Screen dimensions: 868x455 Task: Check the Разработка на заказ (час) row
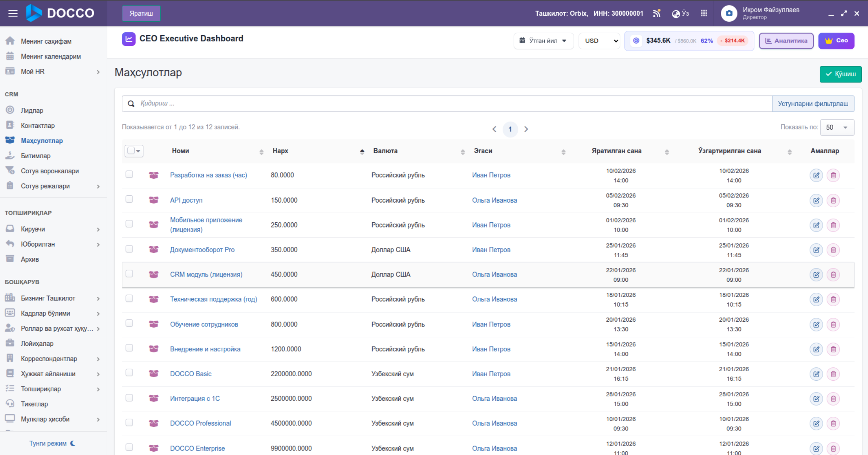[x=129, y=174]
